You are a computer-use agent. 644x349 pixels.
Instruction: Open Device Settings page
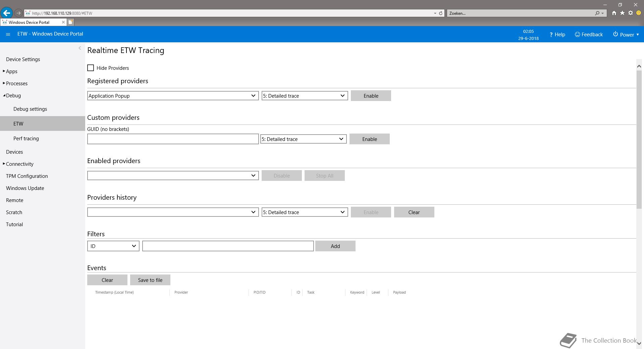click(x=23, y=59)
